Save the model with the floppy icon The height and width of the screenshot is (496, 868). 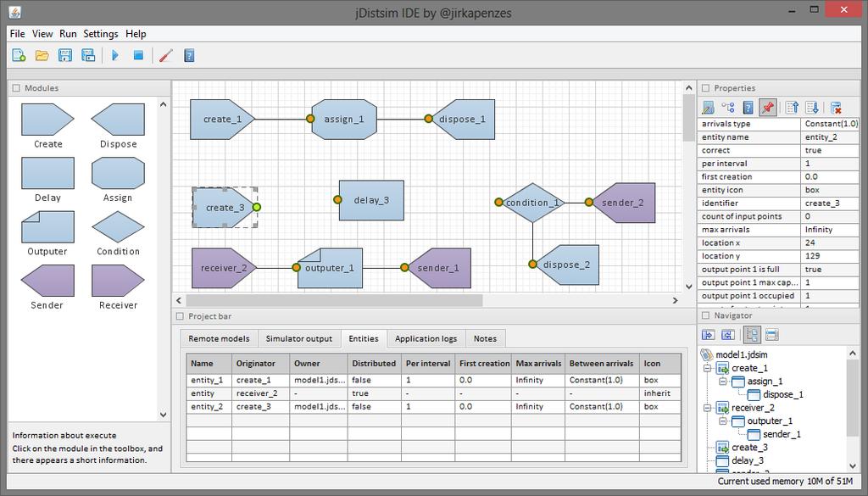coord(65,55)
